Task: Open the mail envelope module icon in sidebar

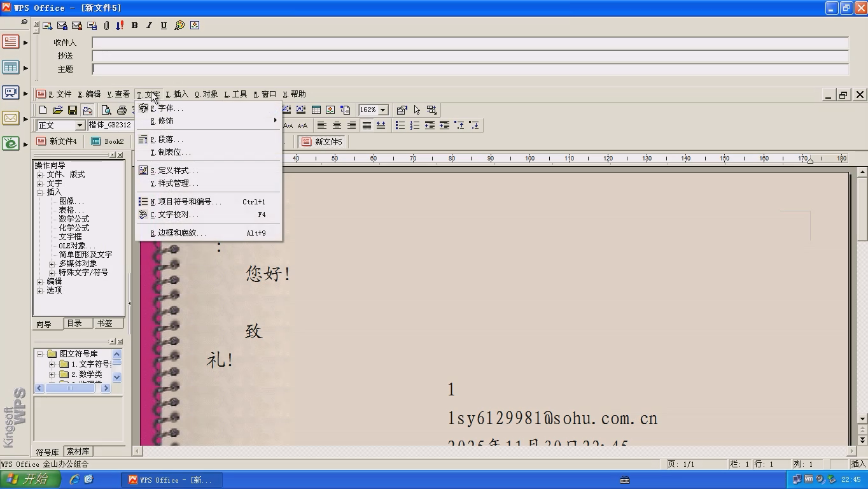Action: pos(11,118)
